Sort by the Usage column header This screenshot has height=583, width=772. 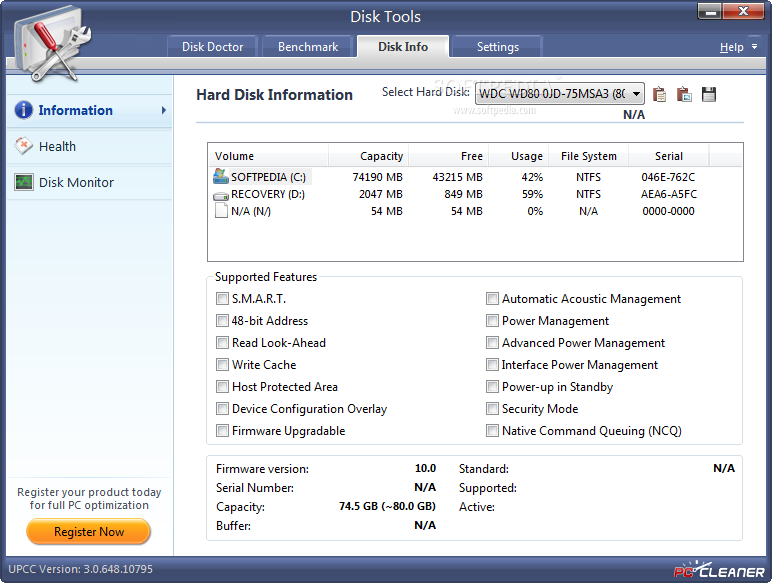[x=518, y=156]
